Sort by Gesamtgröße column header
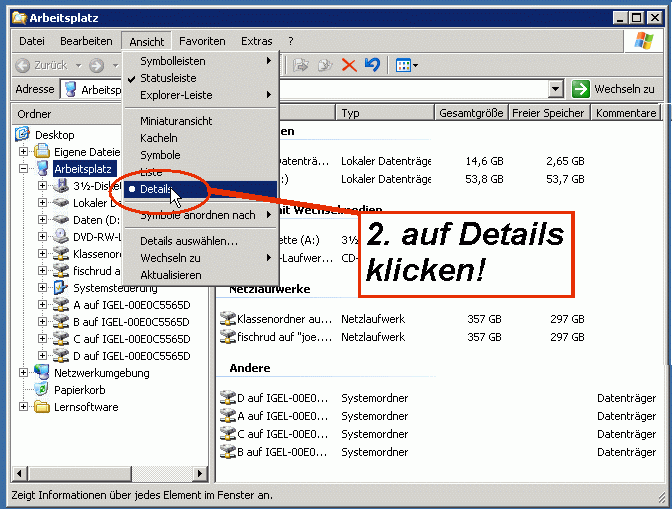The width and height of the screenshot is (672, 509). 471,113
